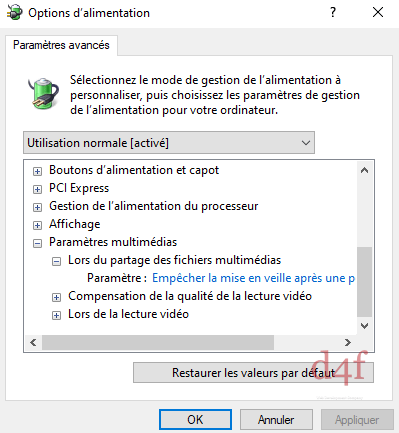The width and height of the screenshot is (399, 433).
Task: Collapse the Paramètres multimédias node
Action: [x=37, y=243]
